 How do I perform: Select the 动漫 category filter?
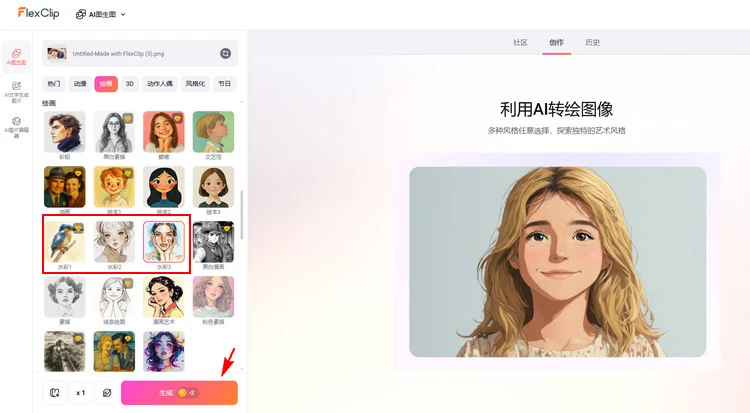click(80, 84)
